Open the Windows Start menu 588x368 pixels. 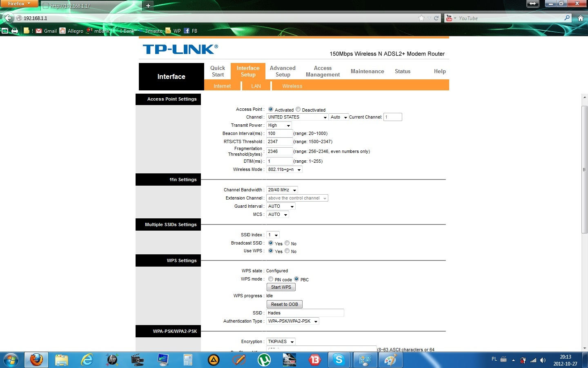pos(11,360)
